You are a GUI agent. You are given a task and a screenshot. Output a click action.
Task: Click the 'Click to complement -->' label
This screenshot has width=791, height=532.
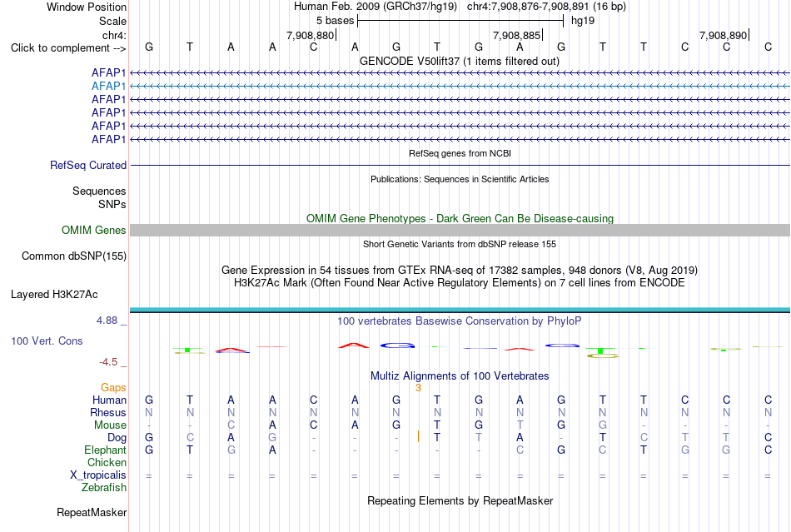[x=68, y=48]
